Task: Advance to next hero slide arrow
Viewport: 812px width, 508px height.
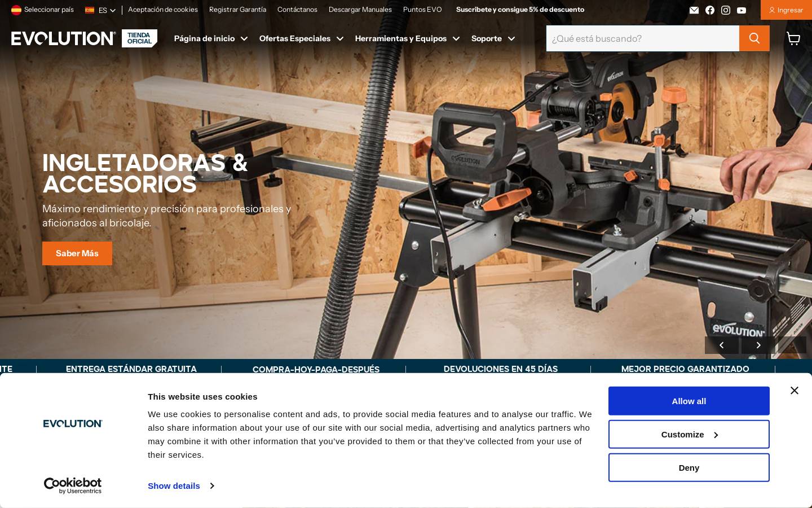Action: [758, 345]
